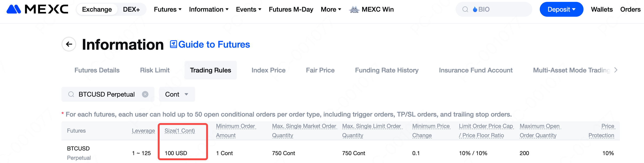Viewport: 644px width, 163px height.
Task: Expand the Futures menu dropdown
Action: [168, 9]
